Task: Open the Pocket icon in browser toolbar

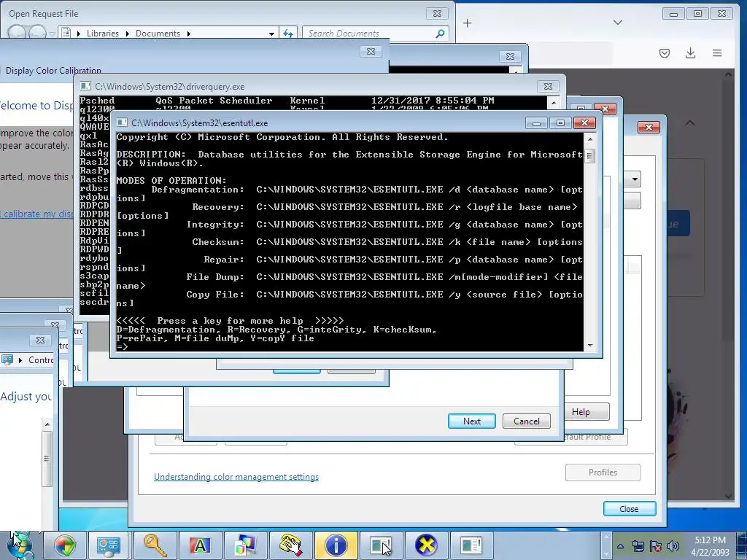Action: pos(665,52)
